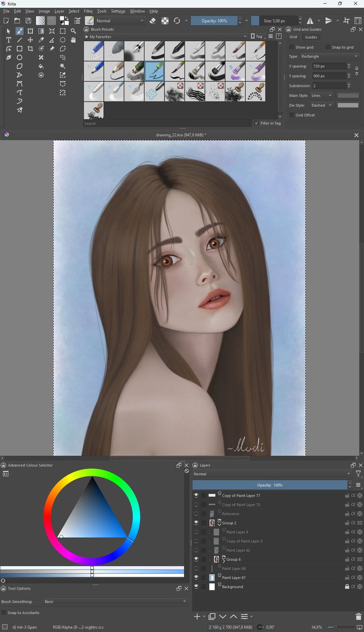Image resolution: width=364 pixels, height=632 pixels.
Task: Adjust the brush Opacity slider in toolbar
Action: (215, 21)
